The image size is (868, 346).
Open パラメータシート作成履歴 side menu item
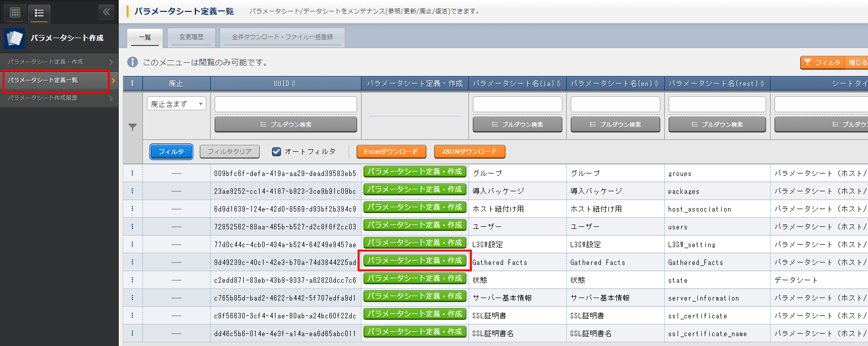pos(59,98)
